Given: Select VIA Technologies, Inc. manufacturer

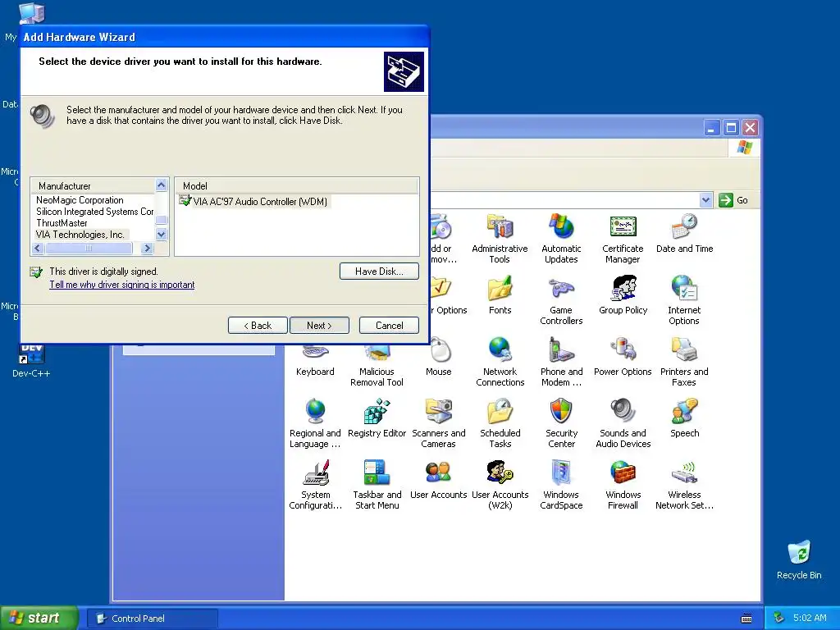Looking at the screenshot, I should [80, 234].
